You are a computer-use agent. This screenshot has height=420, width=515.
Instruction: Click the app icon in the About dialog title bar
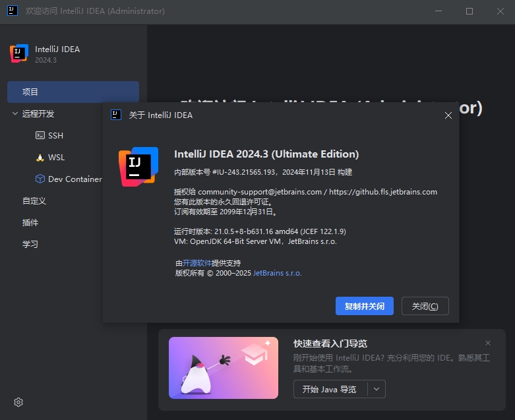(x=116, y=115)
